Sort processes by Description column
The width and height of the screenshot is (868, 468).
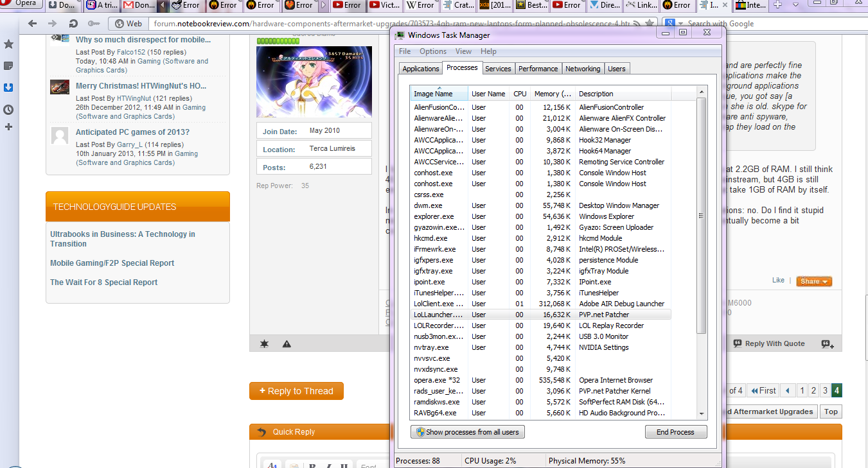[623, 93]
